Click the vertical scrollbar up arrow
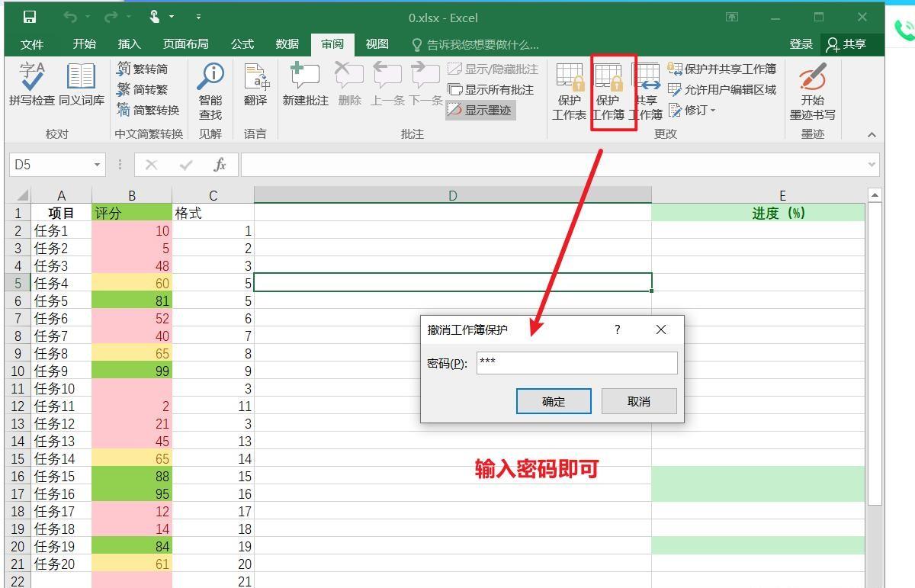915x588 pixels. (875, 195)
